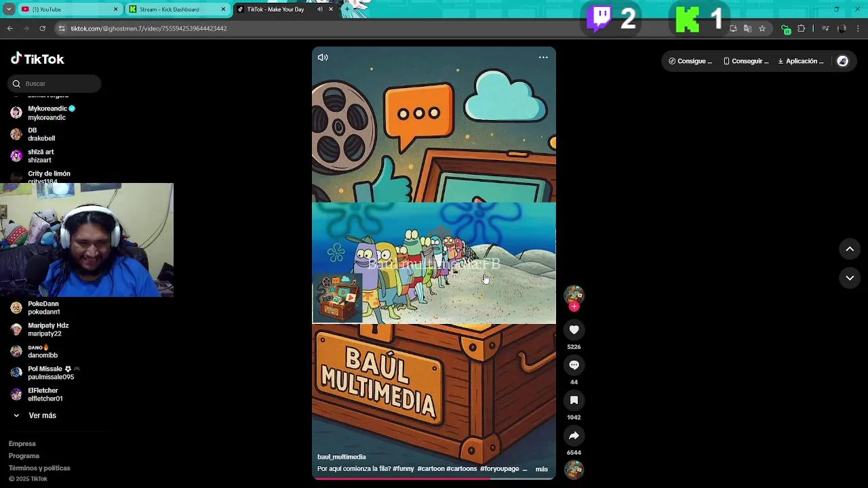Open baul_multimedia creator username

click(x=341, y=457)
